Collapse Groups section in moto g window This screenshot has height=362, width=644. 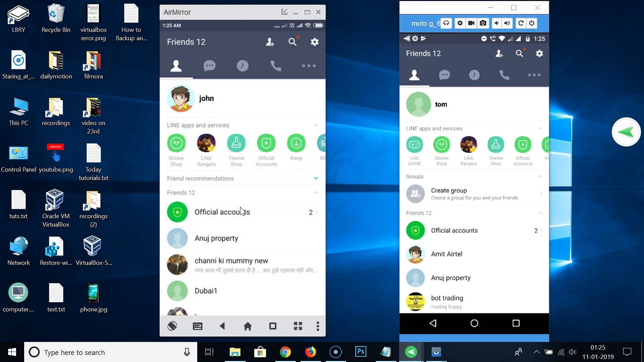[541, 176]
